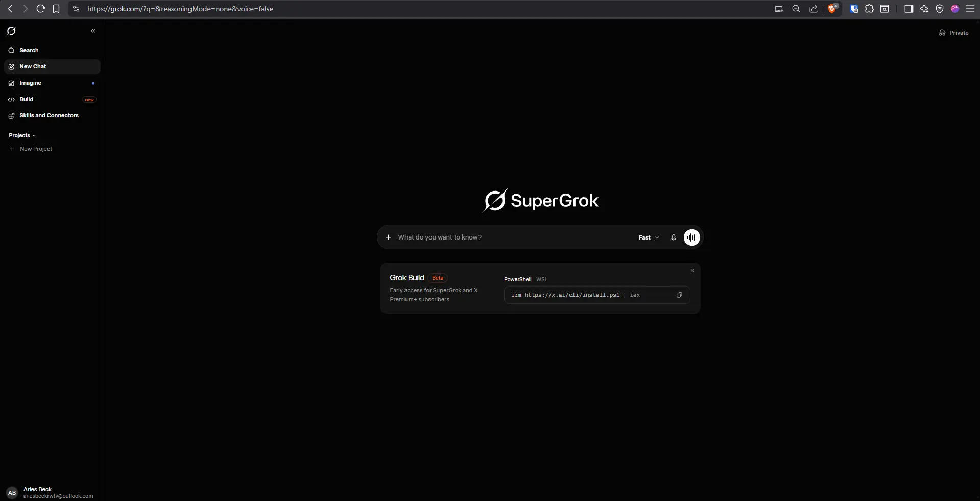Collapse the Projects list
The height and width of the screenshot is (501, 980).
22,135
